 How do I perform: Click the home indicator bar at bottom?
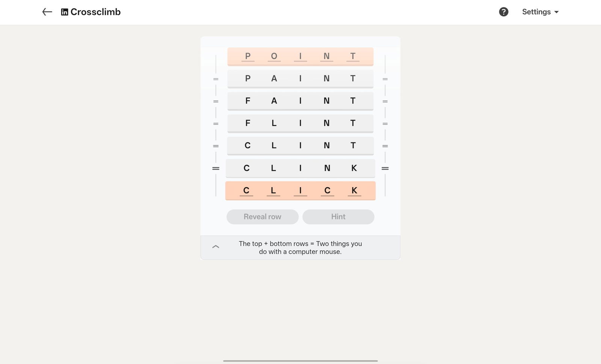coord(300,361)
